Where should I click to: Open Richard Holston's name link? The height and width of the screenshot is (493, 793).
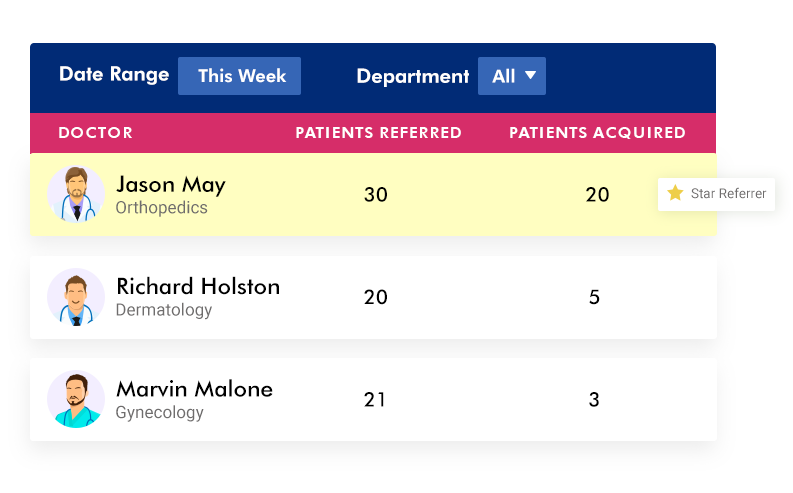pyautogui.click(x=198, y=287)
